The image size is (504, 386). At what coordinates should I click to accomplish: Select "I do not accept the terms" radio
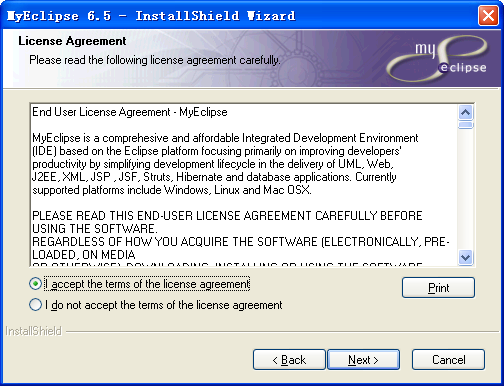coord(35,305)
